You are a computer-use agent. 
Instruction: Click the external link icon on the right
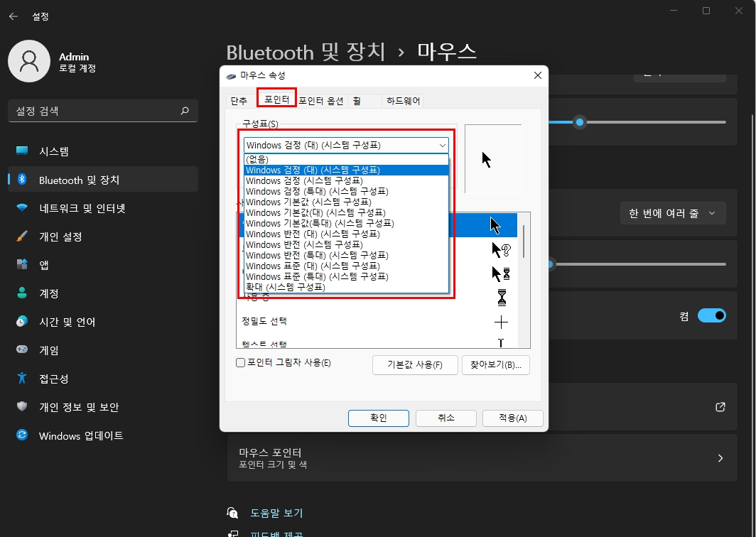(720, 407)
